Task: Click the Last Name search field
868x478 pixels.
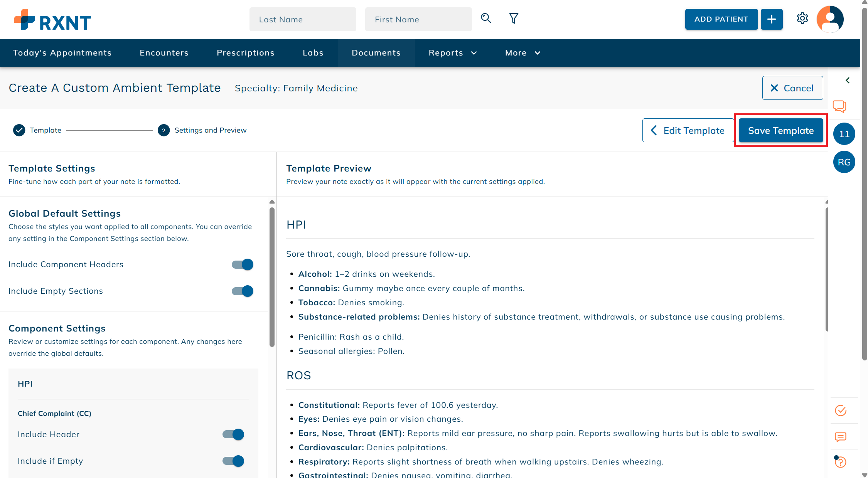Action: 303,19
